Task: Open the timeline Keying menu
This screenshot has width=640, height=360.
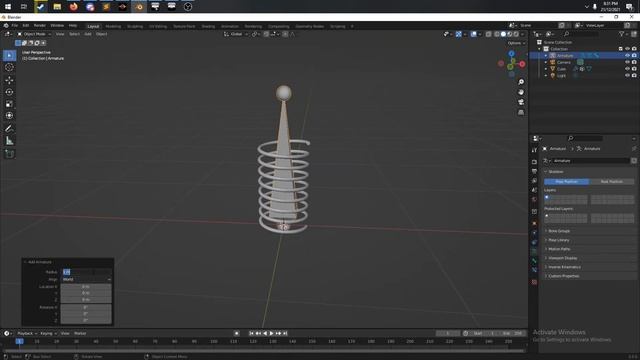Action: coord(48,333)
